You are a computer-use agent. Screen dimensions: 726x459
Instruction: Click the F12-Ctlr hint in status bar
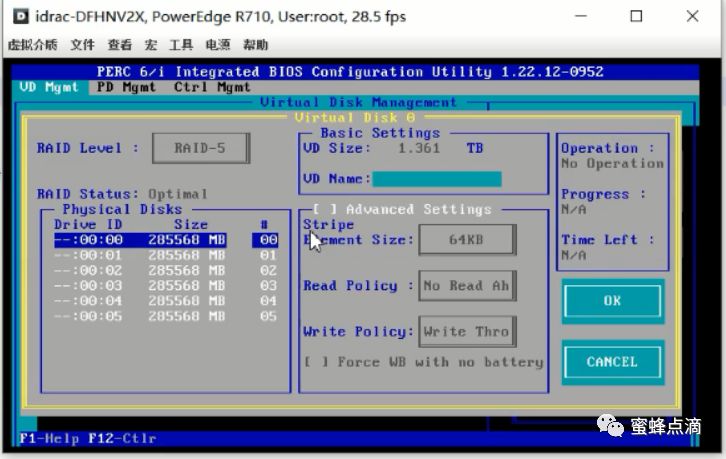coord(122,438)
